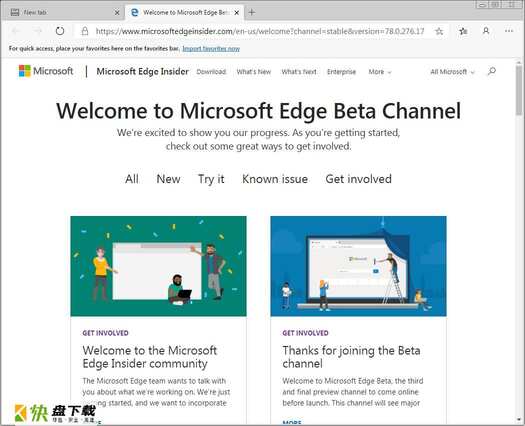Click the scrollbar up arrow
The height and width of the screenshot is (426, 525).
click(519, 62)
